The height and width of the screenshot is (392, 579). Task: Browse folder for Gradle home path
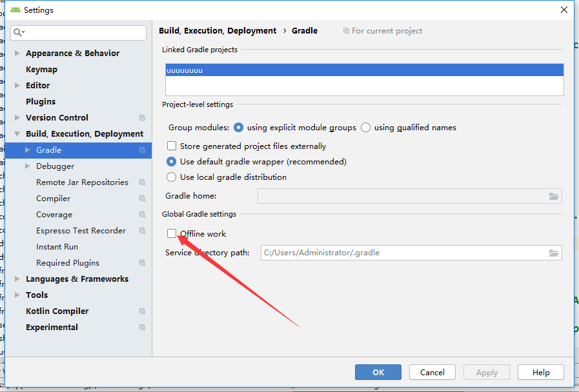pos(554,196)
